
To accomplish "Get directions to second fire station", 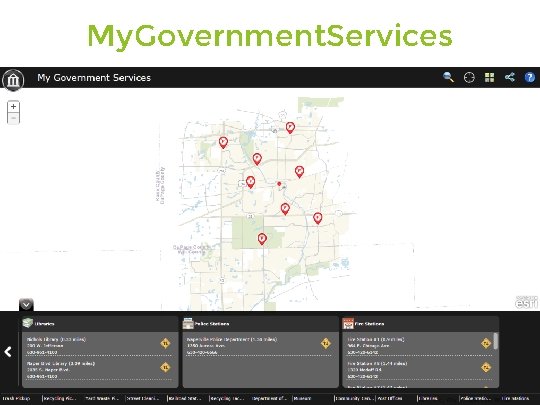I will click(486, 367).
